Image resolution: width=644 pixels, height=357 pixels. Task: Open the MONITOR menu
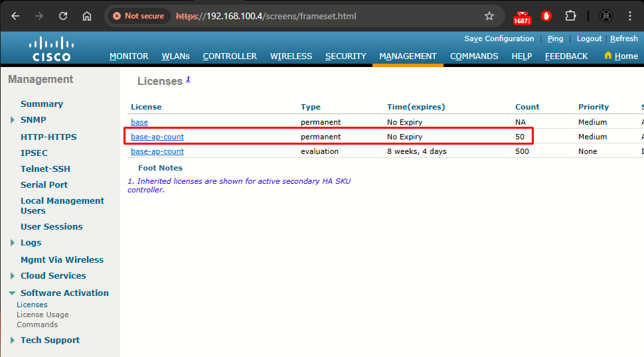point(129,56)
